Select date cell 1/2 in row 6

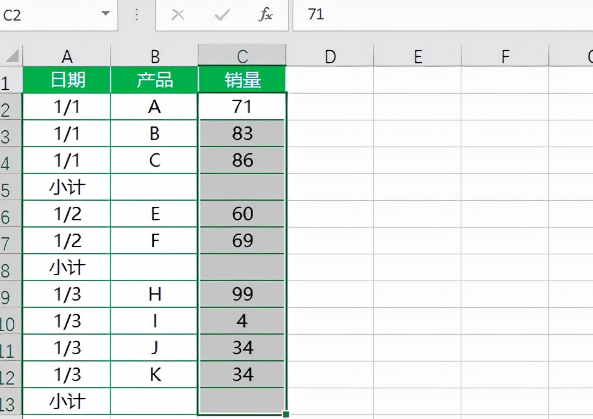[67, 214]
